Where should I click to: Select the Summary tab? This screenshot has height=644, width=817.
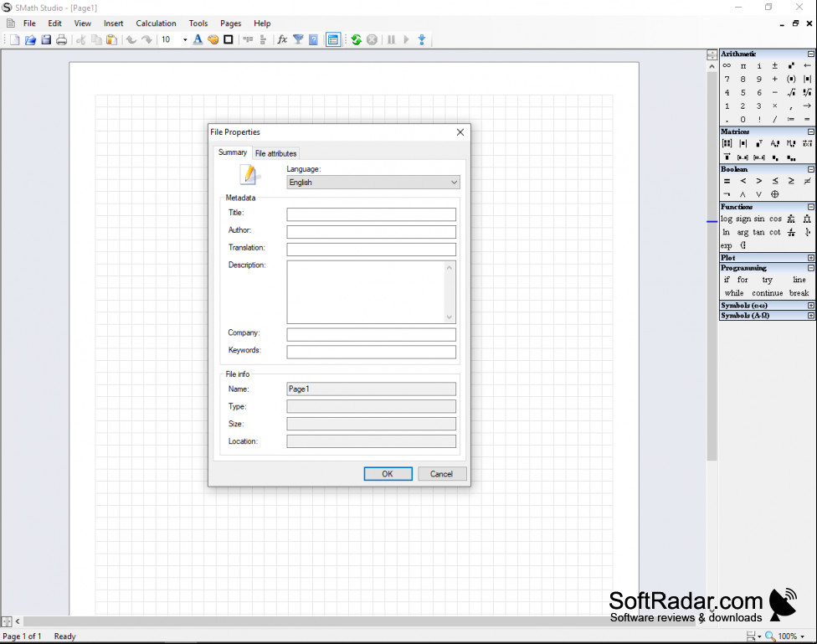[233, 152]
